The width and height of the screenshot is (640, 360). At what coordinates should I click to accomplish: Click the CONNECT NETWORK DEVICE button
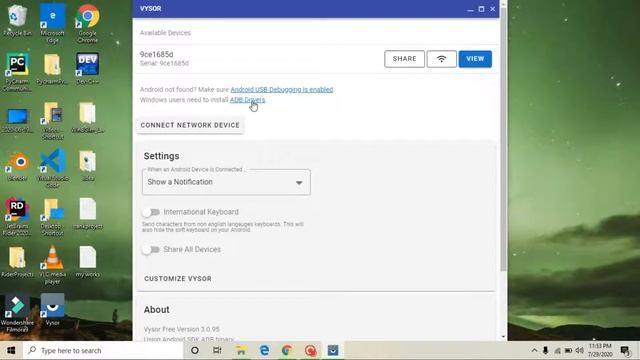pos(190,125)
